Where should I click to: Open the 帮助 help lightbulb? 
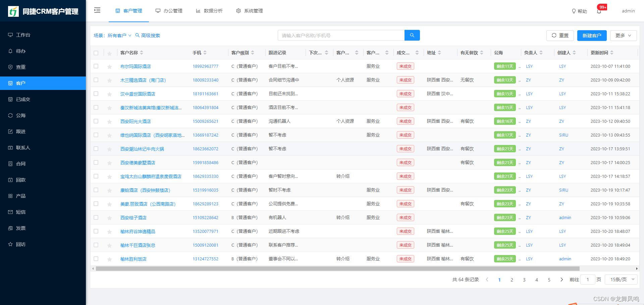click(579, 11)
